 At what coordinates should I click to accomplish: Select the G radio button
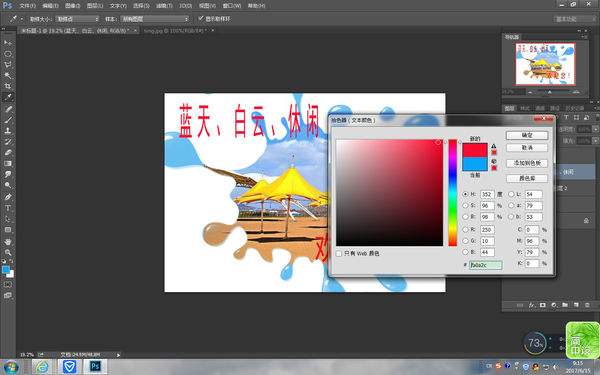(465, 241)
